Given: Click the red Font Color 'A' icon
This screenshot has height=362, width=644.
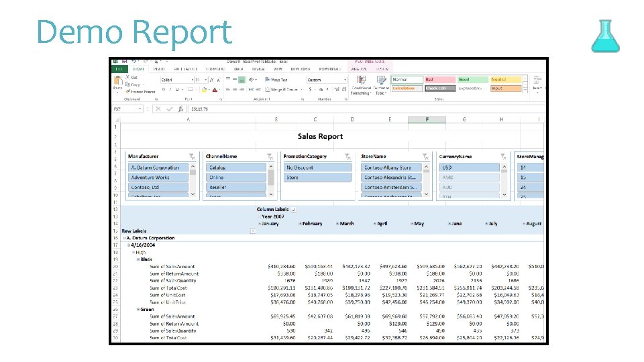Looking at the screenshot, I should (215, 89).
